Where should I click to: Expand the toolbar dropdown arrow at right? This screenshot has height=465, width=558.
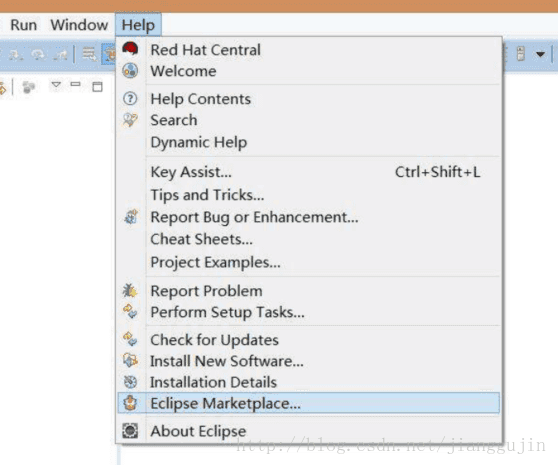[540, 54]
